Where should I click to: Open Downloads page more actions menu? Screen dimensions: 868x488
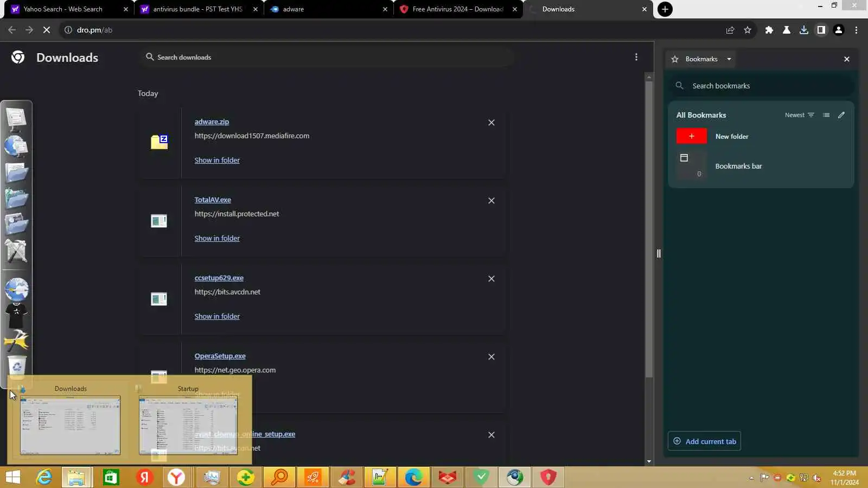click(636, 57)
